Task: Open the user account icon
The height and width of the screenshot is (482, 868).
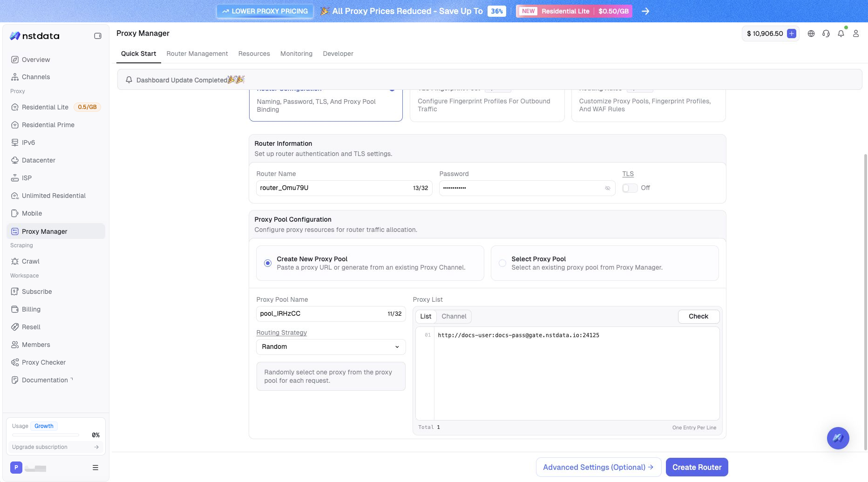Action: [x=856, y=34]
